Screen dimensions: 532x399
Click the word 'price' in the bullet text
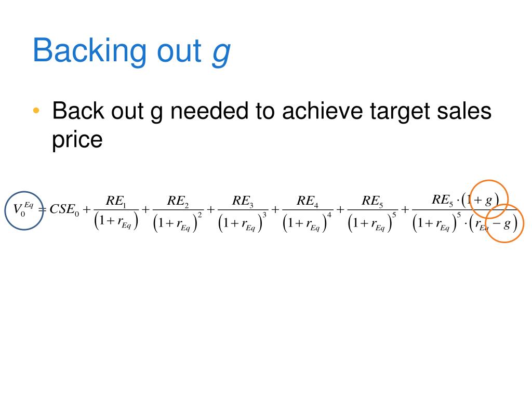pyautogui.click(x=77, y=140)
